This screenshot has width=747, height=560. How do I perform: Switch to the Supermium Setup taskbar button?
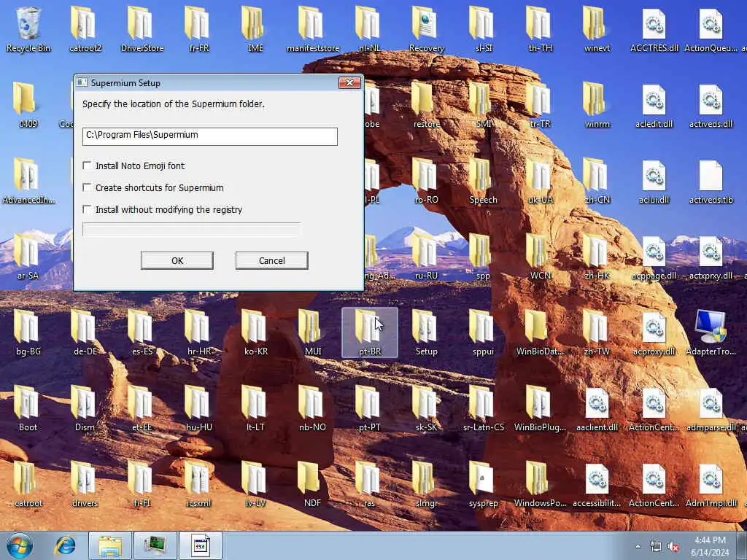tap(201, 545)
